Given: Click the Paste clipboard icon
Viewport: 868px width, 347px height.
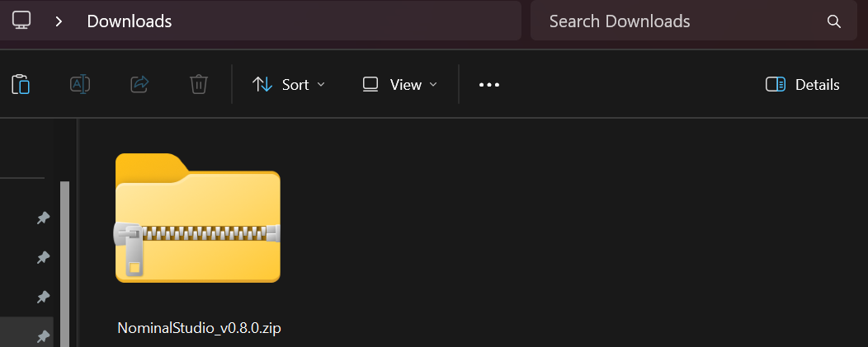Looking at the screenshot, I should pos(21,84).
